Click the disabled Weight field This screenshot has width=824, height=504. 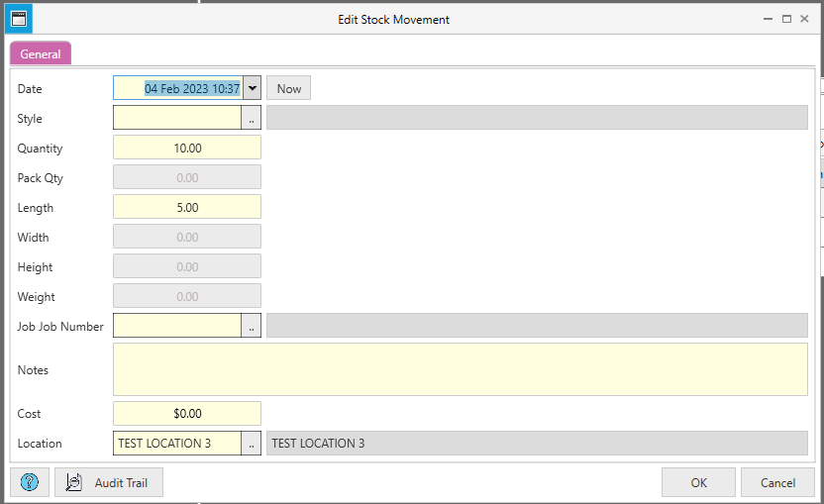coord(187,296)
